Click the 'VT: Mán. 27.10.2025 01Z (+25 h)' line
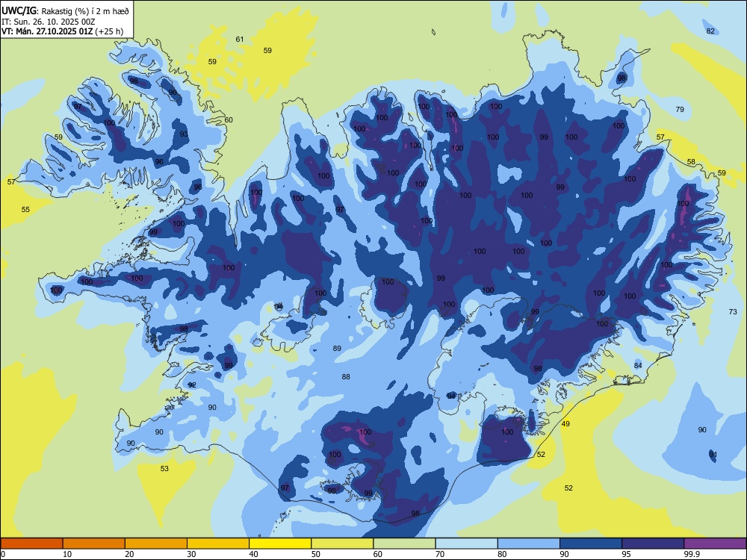 click(x=63, y=31)
